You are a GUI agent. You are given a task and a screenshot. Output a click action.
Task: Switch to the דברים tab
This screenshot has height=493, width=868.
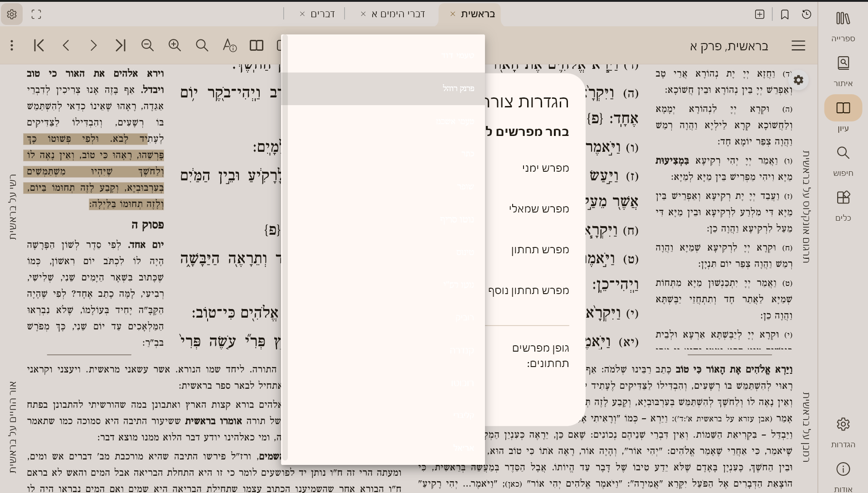322,14
